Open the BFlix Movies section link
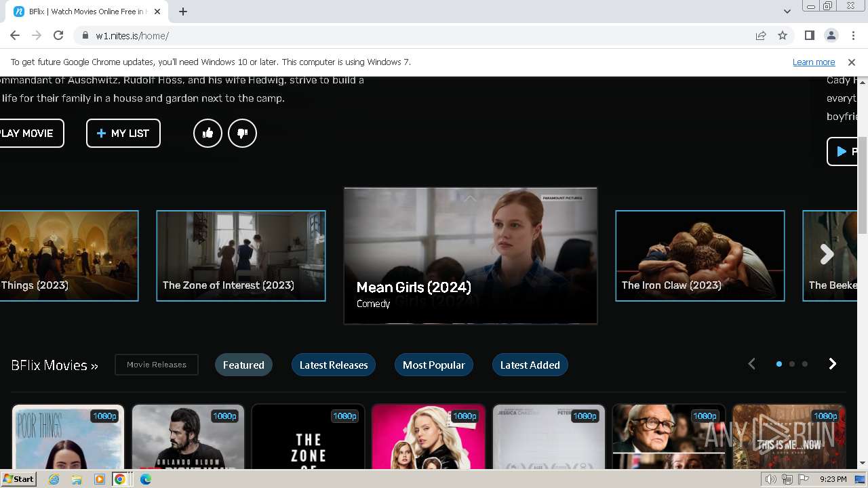 [54, 365]
